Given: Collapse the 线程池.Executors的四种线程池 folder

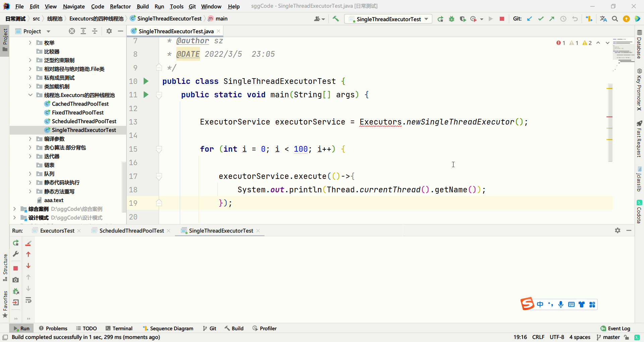Looking at the screenshot, I should tap(30, 95).
